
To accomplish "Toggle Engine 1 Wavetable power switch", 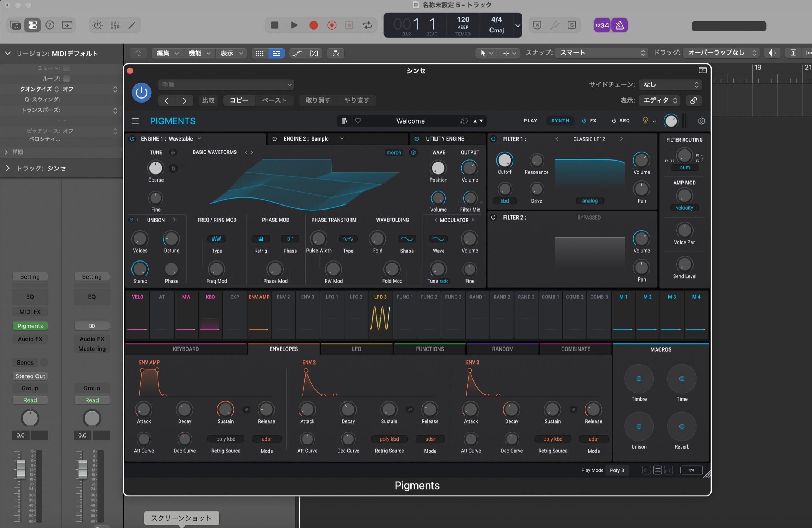I will point(132,139).
